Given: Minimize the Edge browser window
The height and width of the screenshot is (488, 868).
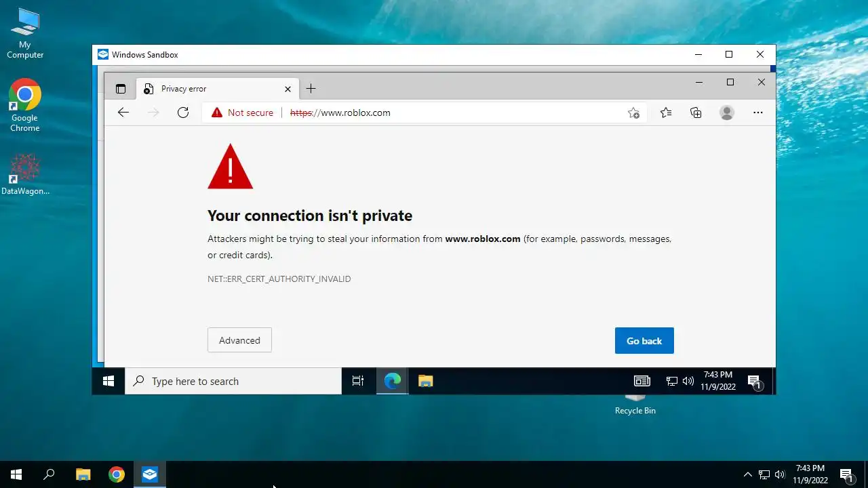Looking at the screenshot, I should [699, 82].
